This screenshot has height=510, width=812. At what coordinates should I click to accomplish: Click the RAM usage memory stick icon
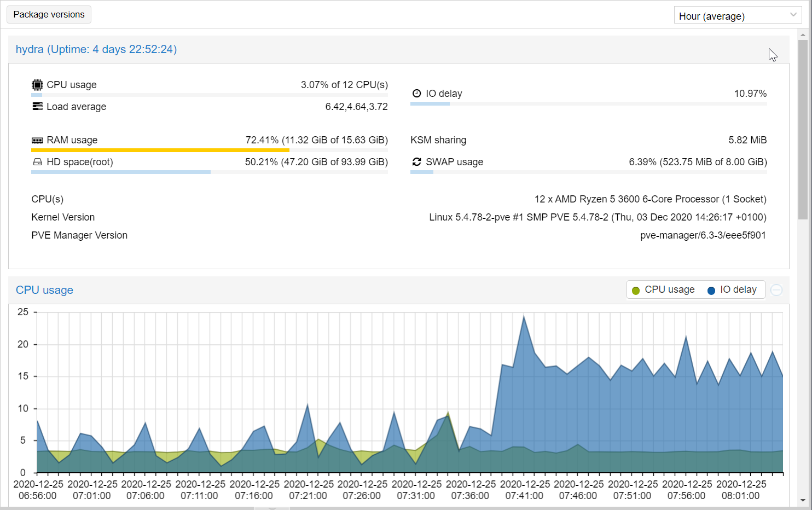(x=37, y=140)
